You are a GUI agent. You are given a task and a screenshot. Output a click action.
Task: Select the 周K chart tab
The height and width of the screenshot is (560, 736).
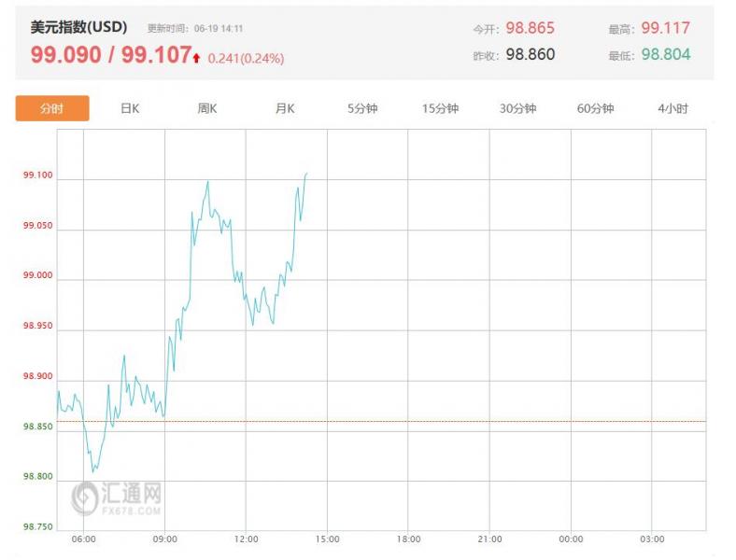[x=207, y=108]
